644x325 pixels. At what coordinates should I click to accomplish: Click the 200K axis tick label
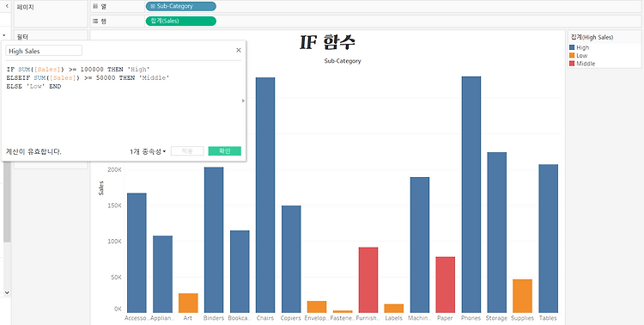tap(114, 170)
